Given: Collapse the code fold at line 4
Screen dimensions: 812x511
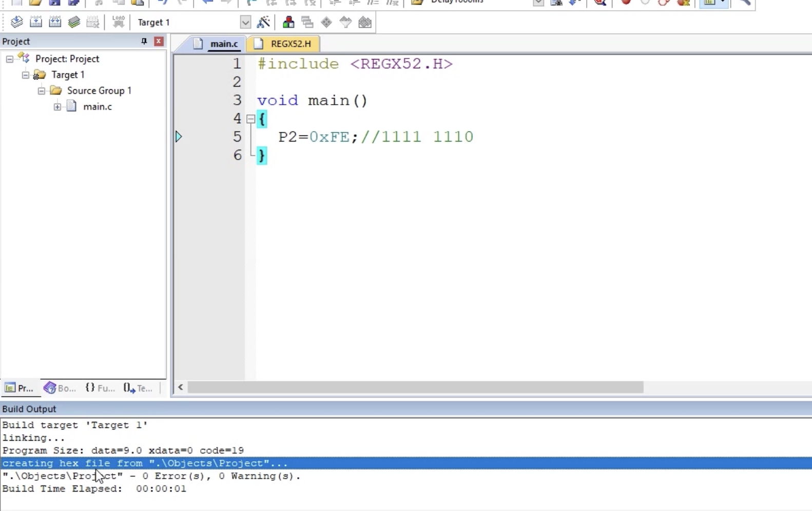Looking at the screenshot, I should coord(250,119).
